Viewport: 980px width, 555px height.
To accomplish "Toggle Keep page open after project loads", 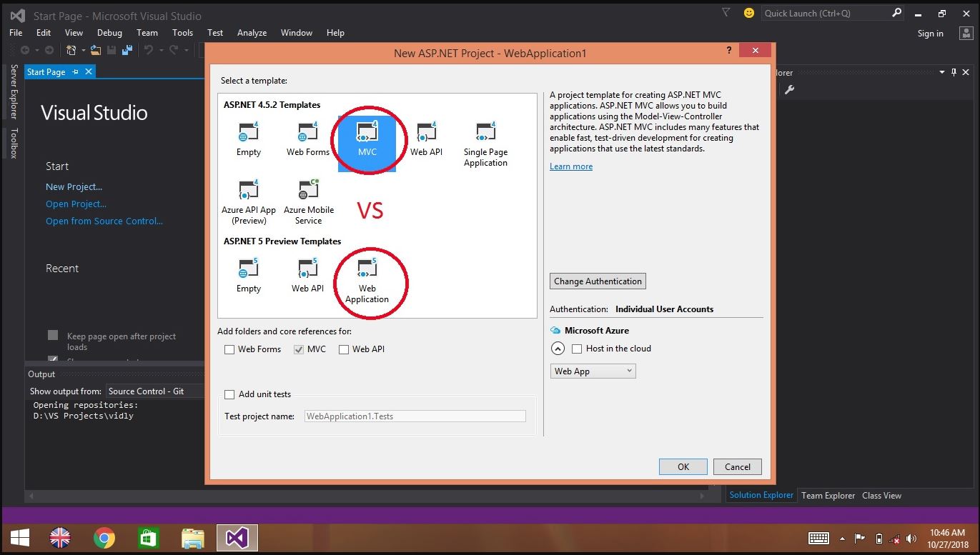I will [x=53, y=335].
